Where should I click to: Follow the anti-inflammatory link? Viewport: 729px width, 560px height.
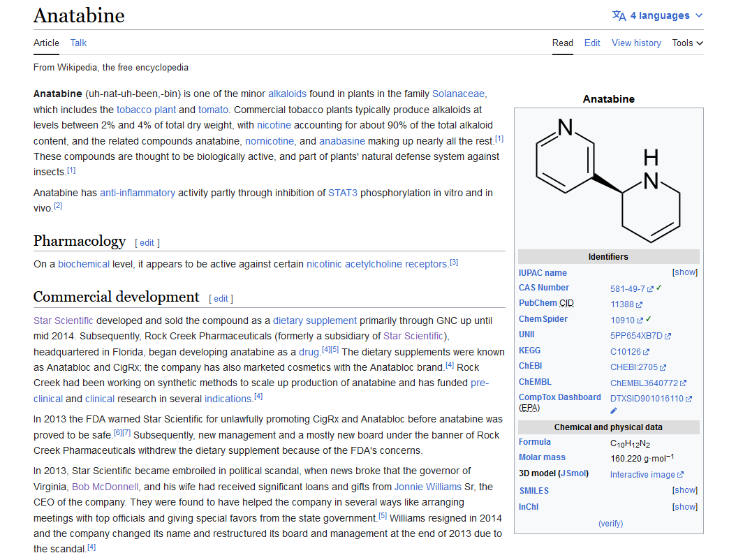138,193
